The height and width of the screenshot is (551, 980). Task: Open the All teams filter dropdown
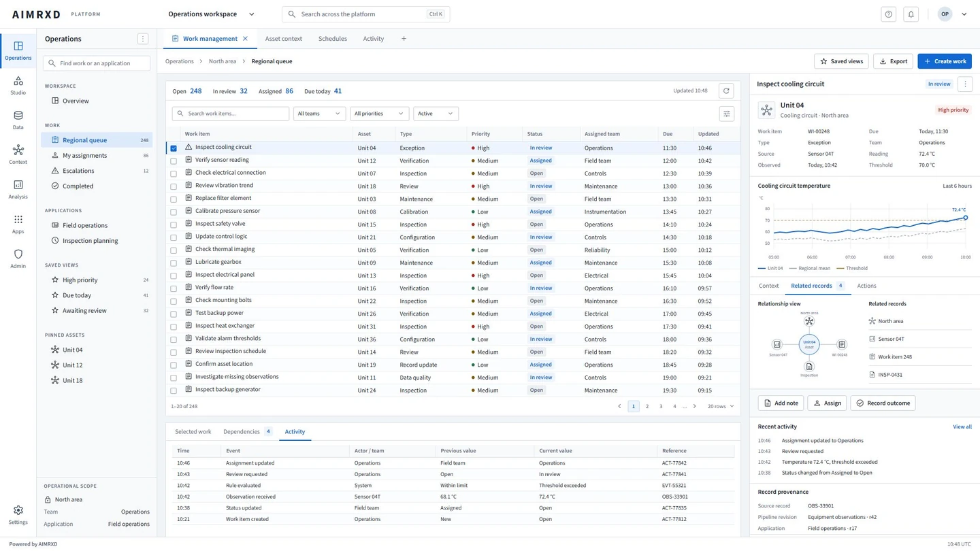pyautogui.click(x=319, y=114)
